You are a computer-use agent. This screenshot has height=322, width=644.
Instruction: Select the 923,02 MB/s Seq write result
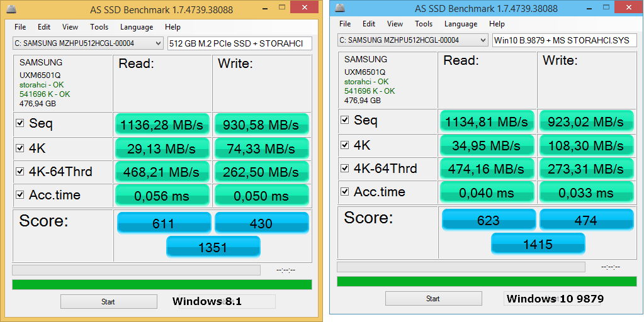(x=587, y=121)
